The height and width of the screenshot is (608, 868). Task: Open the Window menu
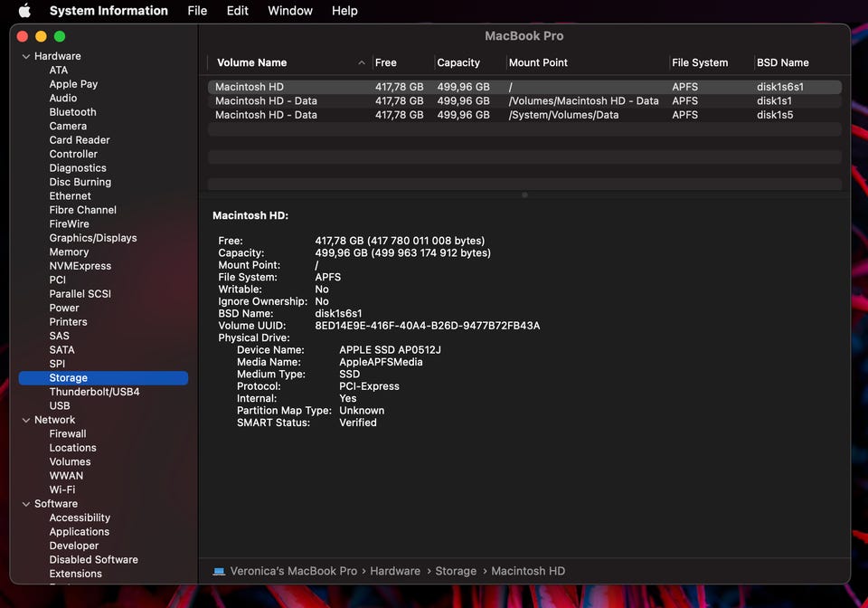pos(290,11)
